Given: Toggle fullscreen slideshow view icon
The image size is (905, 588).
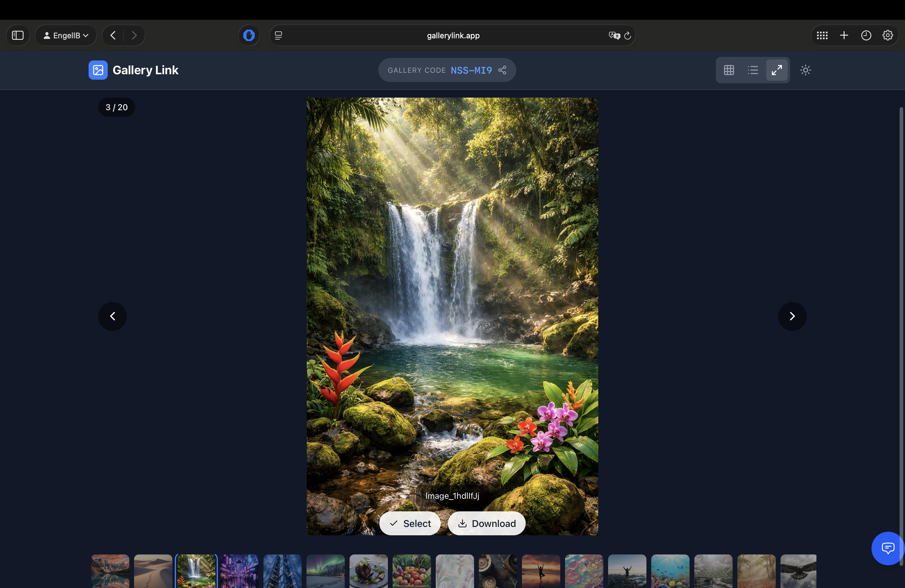Looking at the screenshot, I should click(777, 70).
